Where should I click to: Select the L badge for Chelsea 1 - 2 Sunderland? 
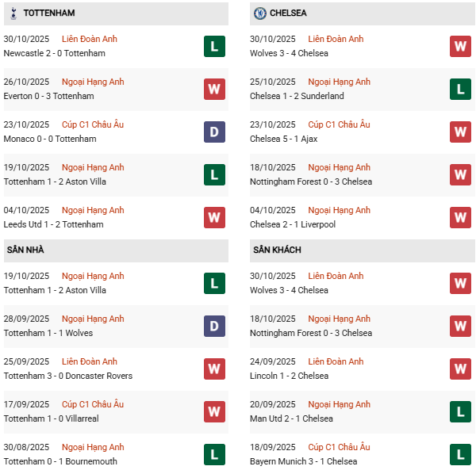point(460,89)
